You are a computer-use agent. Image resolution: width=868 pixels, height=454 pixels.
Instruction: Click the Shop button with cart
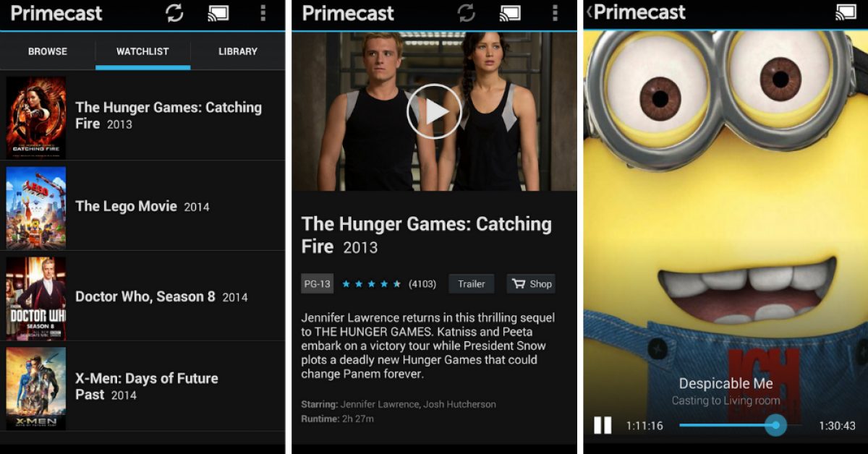(531, 284)
